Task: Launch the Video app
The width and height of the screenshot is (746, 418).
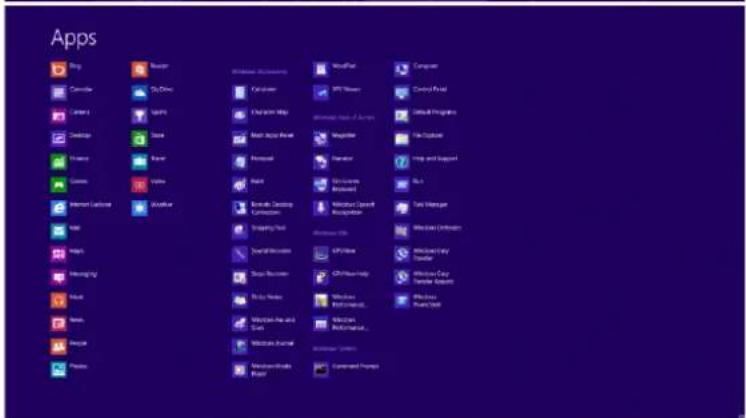Action: pyautogui.click(x=149, y=185)
